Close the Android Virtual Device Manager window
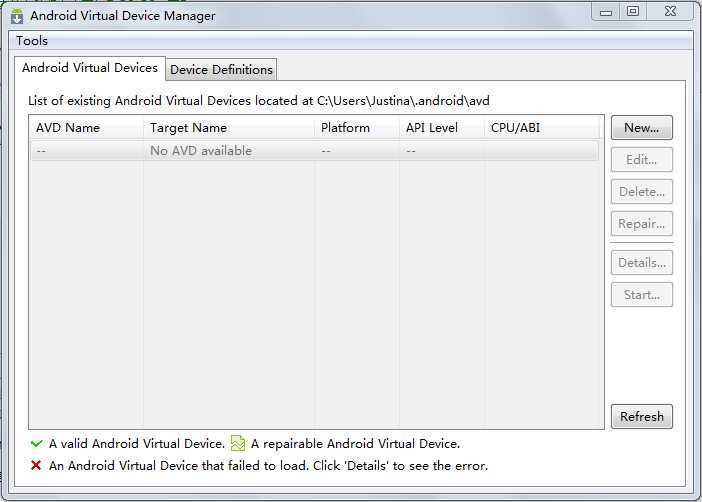The width and height of the screenshot is (702, 502). point(670,12)
